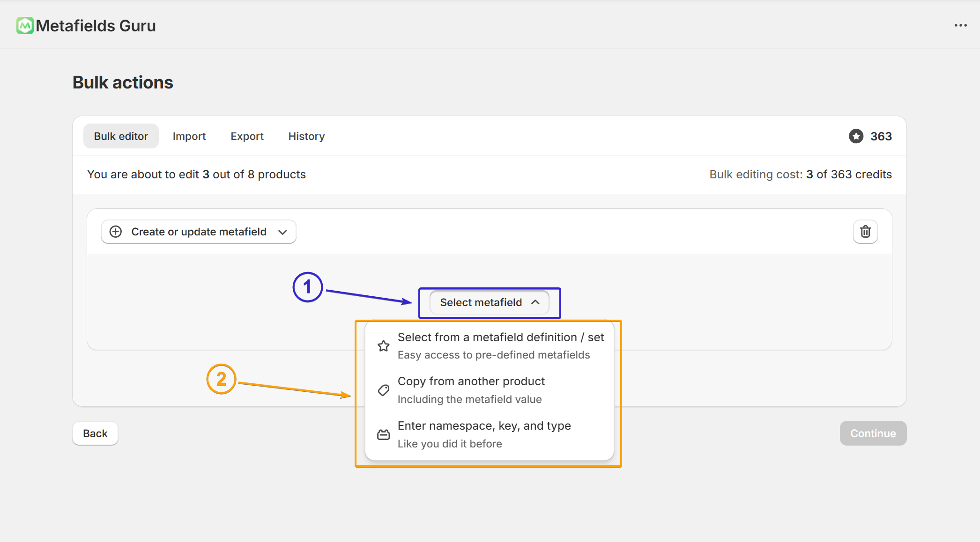The image size is (980, 542).
Task: Click the chevron on Select metafield button
Action: (535, 302)
